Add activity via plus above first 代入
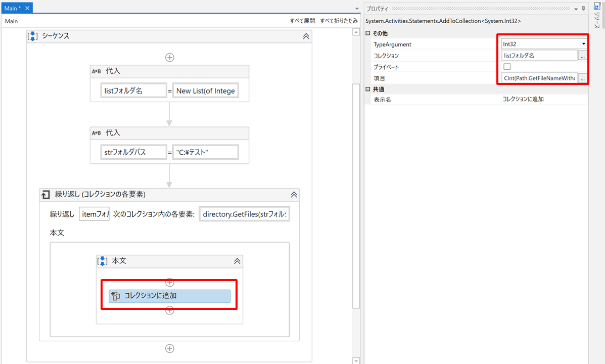 pos(169,58)
